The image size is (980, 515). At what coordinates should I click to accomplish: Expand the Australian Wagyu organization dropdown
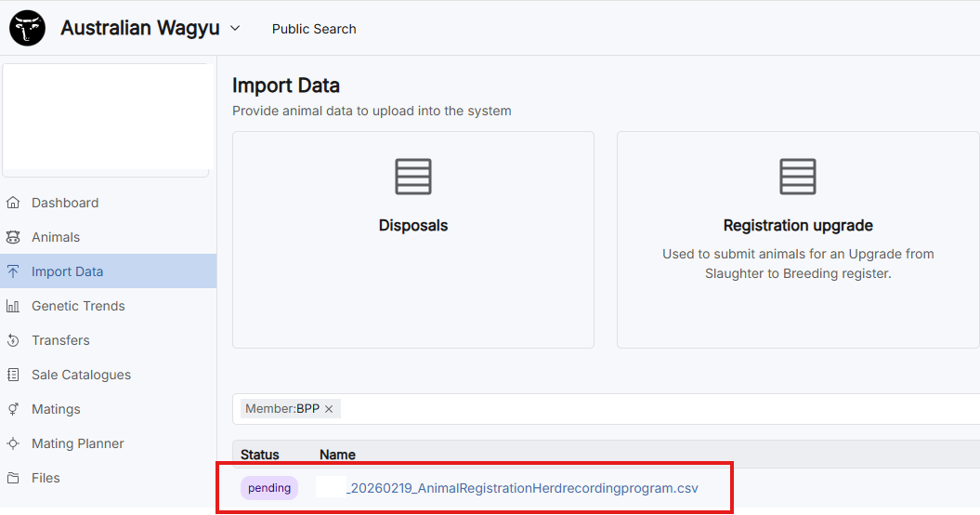[235, 28]
